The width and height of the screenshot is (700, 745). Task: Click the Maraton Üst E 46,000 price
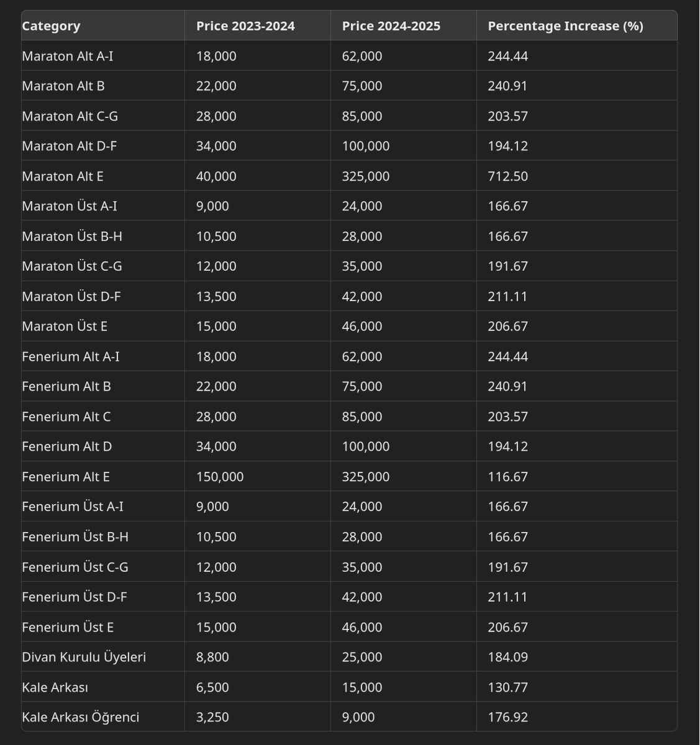click(362, 326)
